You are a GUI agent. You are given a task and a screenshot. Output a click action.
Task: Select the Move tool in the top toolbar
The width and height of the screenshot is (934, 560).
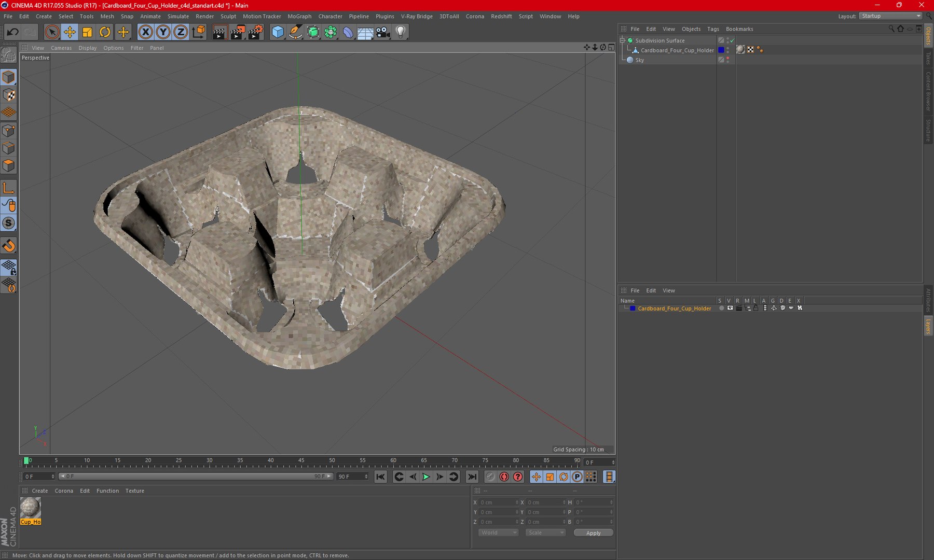tap(69, 32)
